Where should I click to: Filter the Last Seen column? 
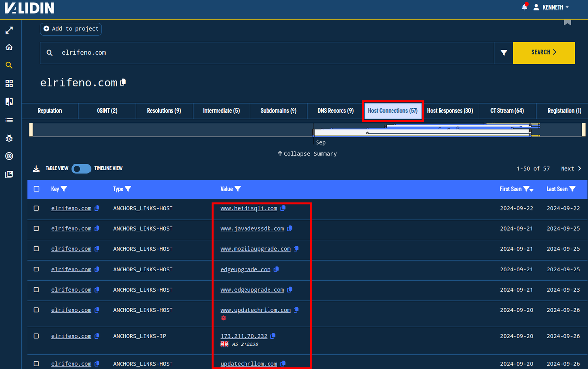(x=572, y=189)
